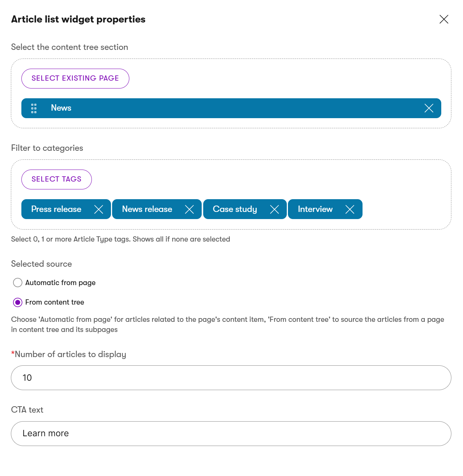The width and height of the screenshot is (463, 476).
Task: Focus the Number of articles input field
Action: [231, 378]
